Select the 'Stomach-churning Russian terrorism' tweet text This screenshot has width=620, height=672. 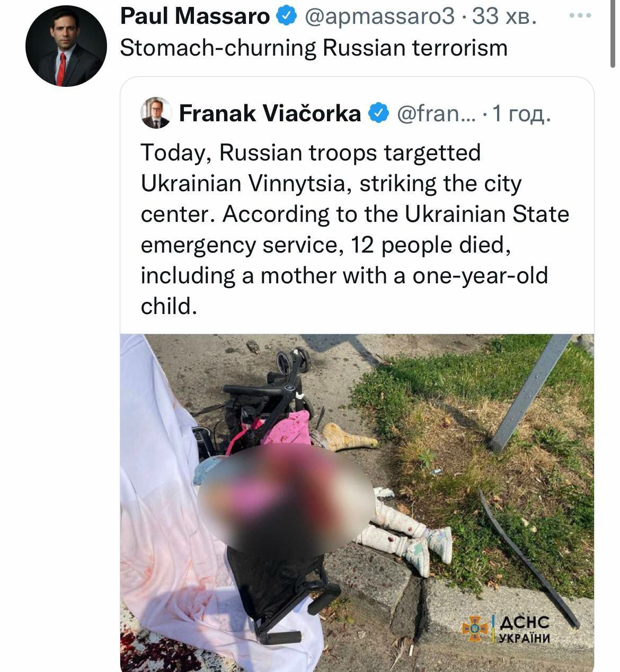(314, 48)
